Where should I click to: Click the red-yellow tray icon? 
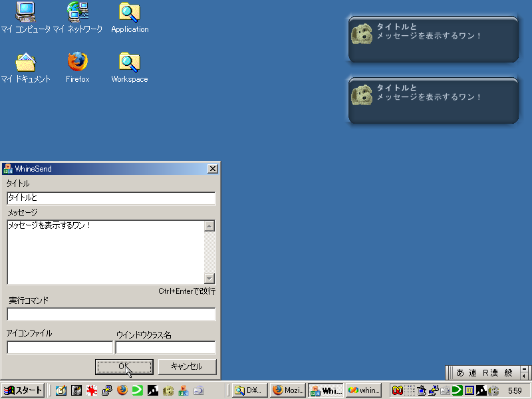click(398, 390)
